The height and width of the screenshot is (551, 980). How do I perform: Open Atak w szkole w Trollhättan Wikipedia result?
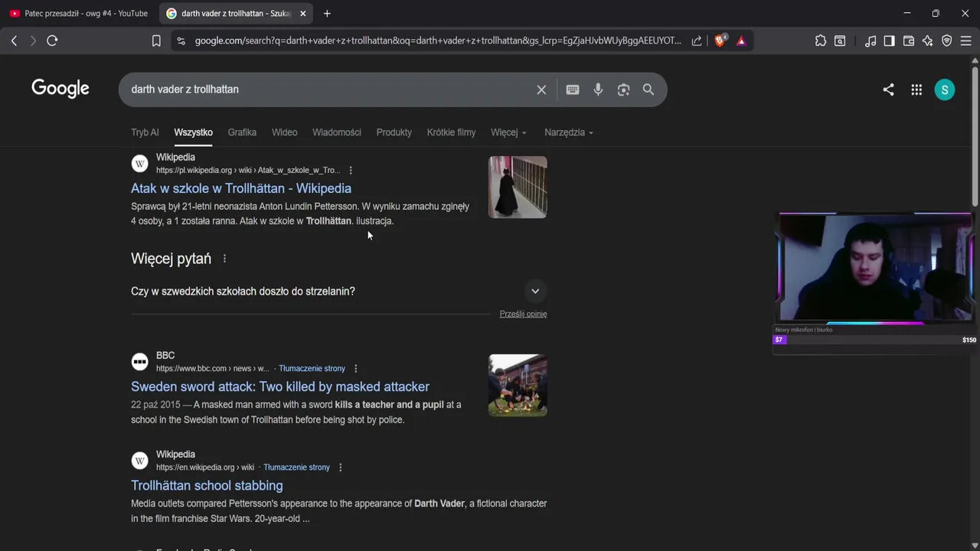coord(241,188)
